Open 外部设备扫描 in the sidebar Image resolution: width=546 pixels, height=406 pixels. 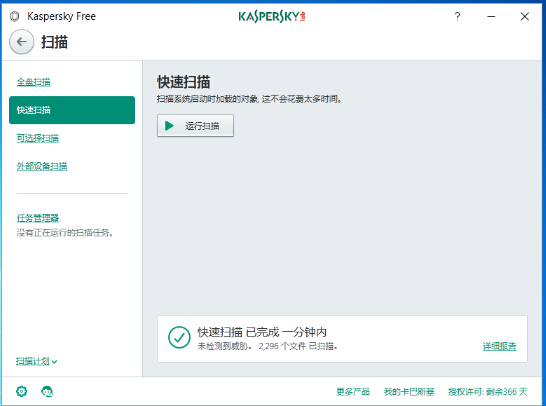tap(42, 166)
